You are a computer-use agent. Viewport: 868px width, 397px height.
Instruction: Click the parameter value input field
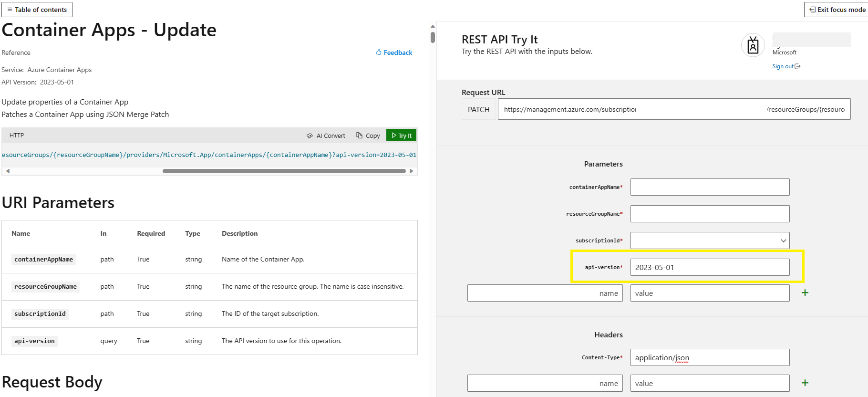point(710,293)
